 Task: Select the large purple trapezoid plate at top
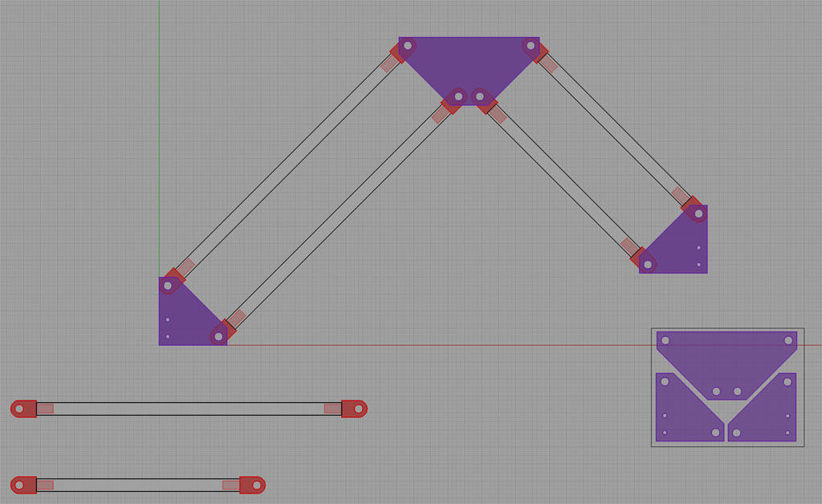[469, 63]
